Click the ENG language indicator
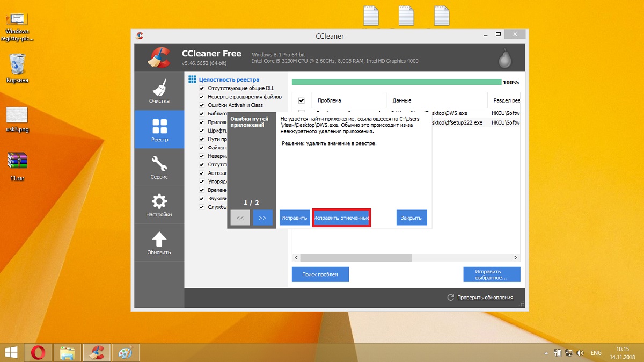This screenshot has height=362, width=644. click(596, 353)
